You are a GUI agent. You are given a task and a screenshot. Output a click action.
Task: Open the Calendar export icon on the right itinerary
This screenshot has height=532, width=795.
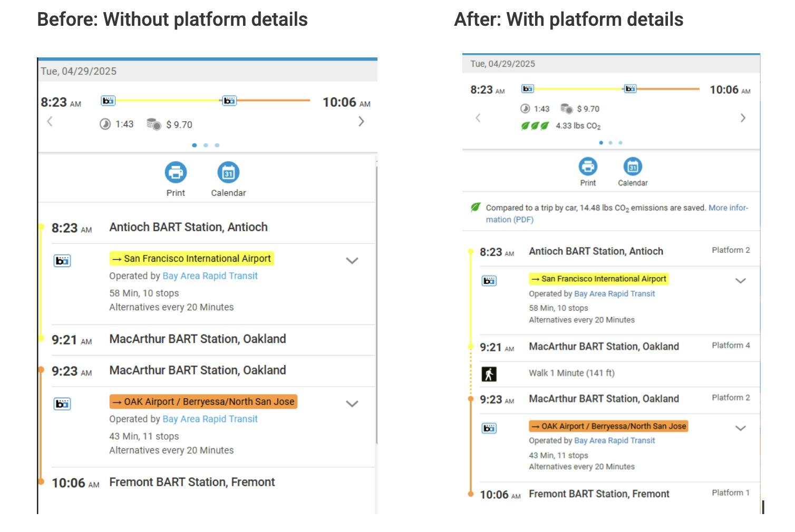[x=632, y=167]
